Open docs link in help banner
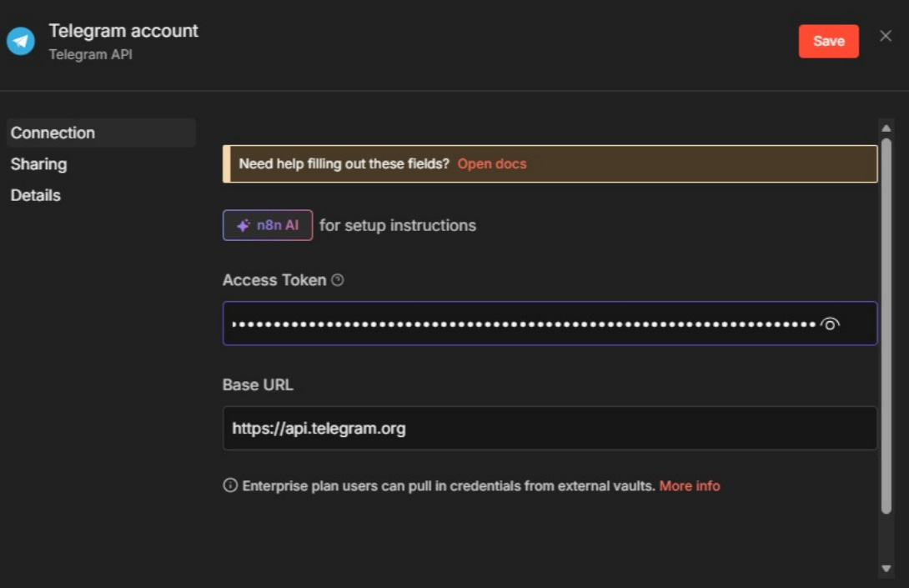 click(x=491, y=164)
